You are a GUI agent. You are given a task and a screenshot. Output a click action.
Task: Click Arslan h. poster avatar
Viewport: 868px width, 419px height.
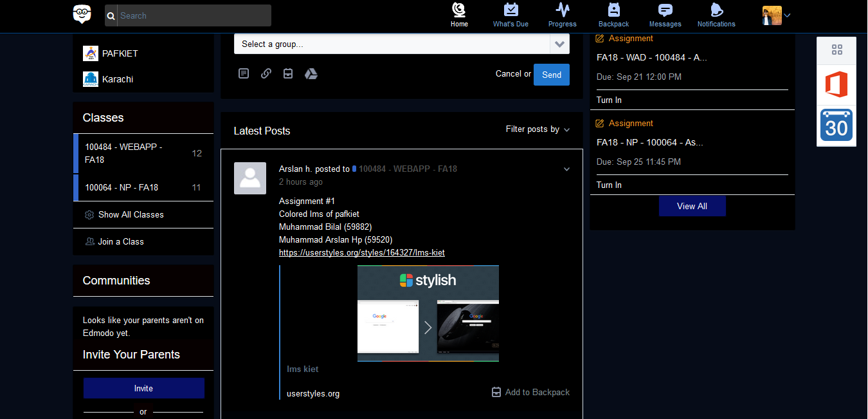(250, 178)
